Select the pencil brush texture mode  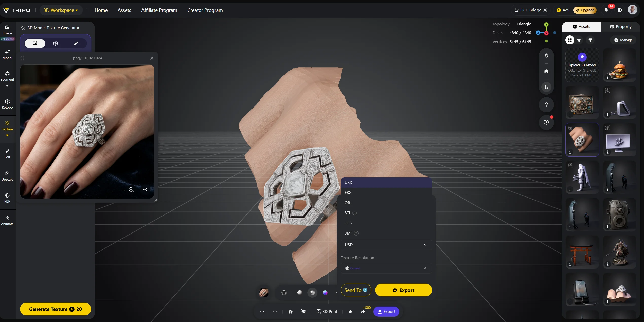pyautogui.click(x=76, y=43)
